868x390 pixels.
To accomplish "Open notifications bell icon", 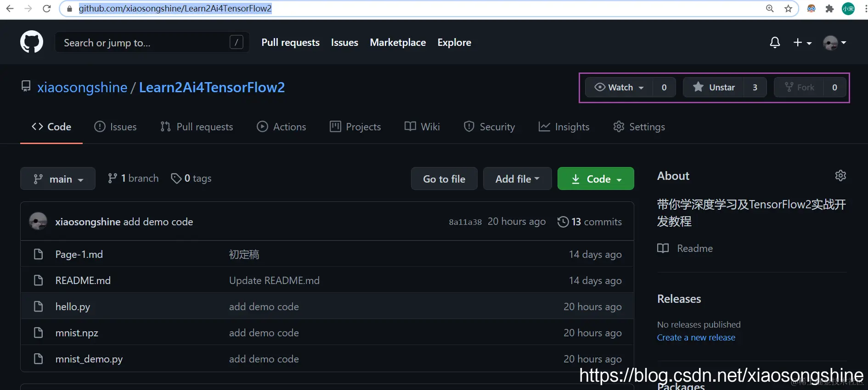I will click(x=775, y=42).
